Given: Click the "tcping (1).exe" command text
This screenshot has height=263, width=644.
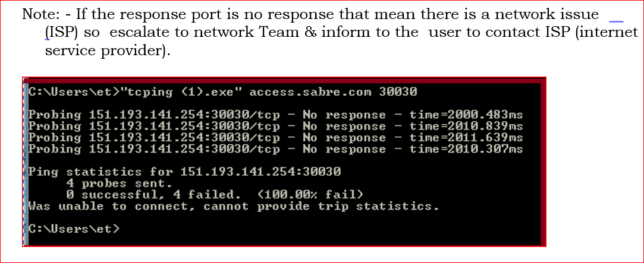Looking at the screenshot, I should pos(180,92).
